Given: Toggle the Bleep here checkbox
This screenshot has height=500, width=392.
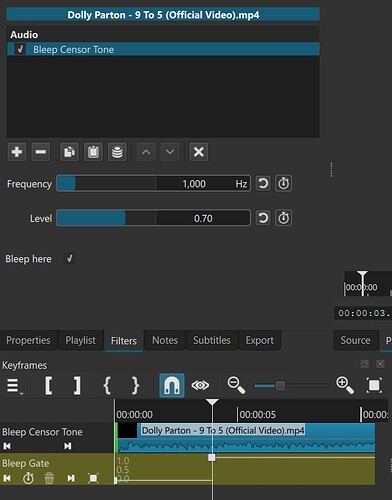Looking at the screenshot, I should click(x=69, y=259).
